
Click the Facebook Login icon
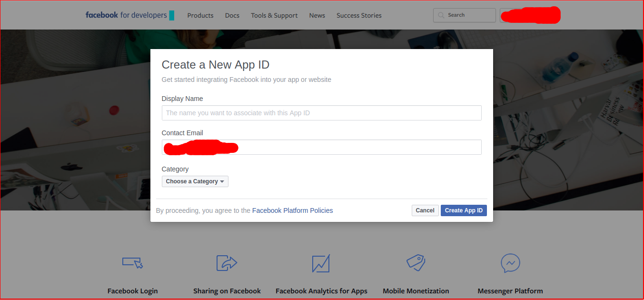pos(132,262)
